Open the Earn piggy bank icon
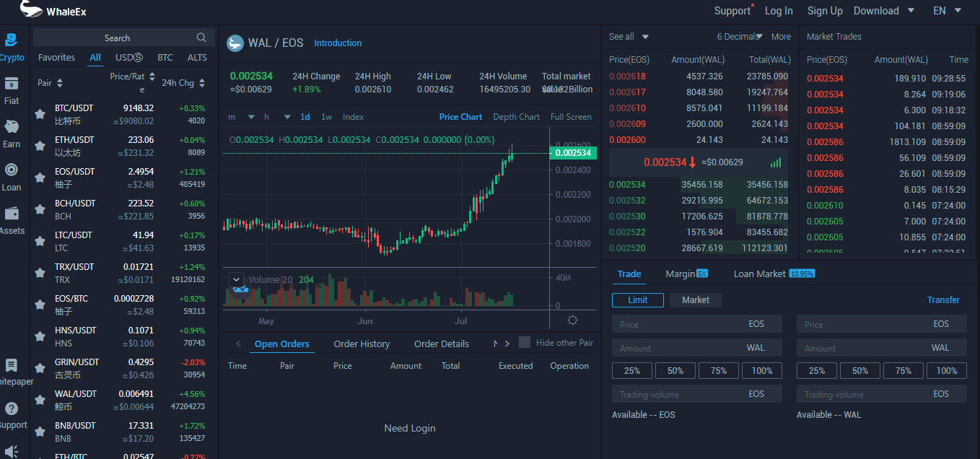 tap(12, 127)
